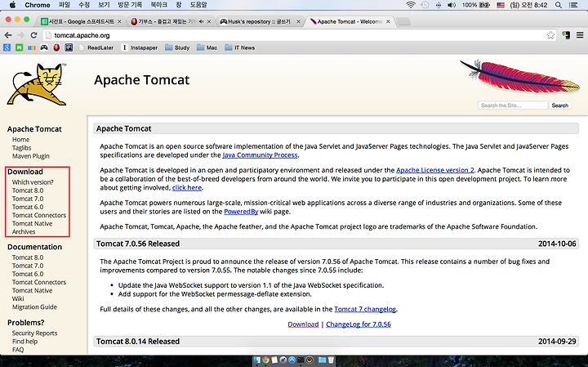Click the Wi-Fi status icon

(411, 5)
